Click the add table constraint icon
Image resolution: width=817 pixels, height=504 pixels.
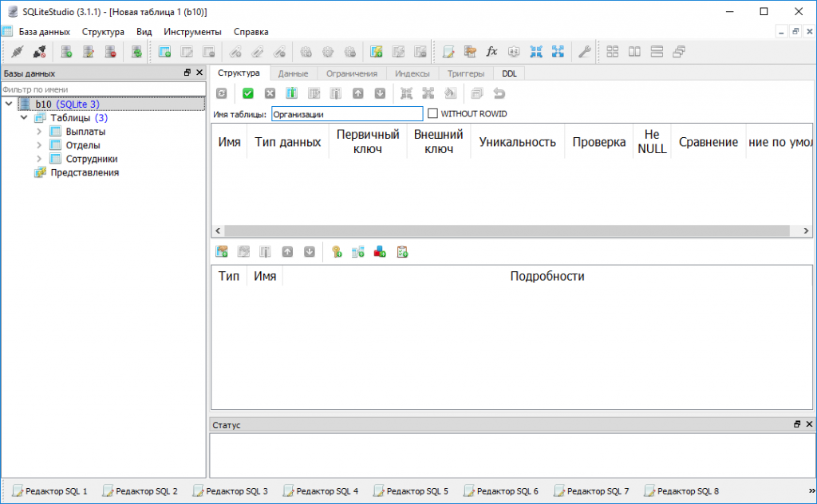(x=222, y=252)
